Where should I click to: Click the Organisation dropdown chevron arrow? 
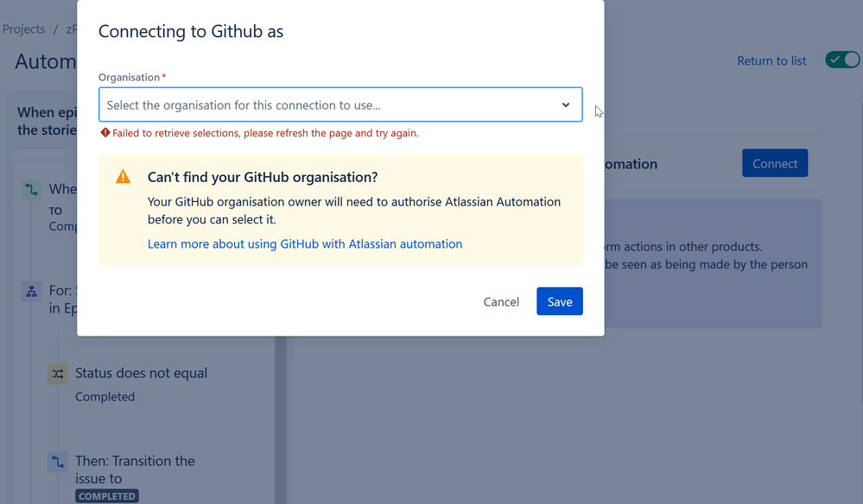pos(565,105)
